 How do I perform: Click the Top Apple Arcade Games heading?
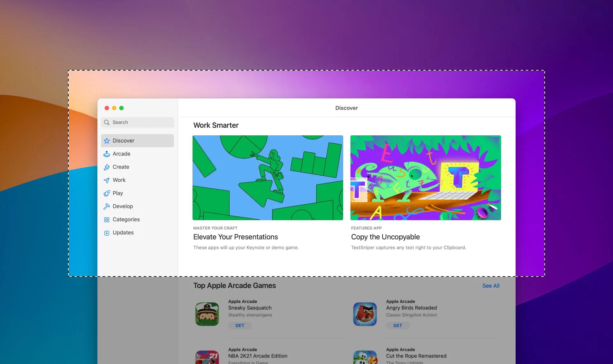pos(234,285)
